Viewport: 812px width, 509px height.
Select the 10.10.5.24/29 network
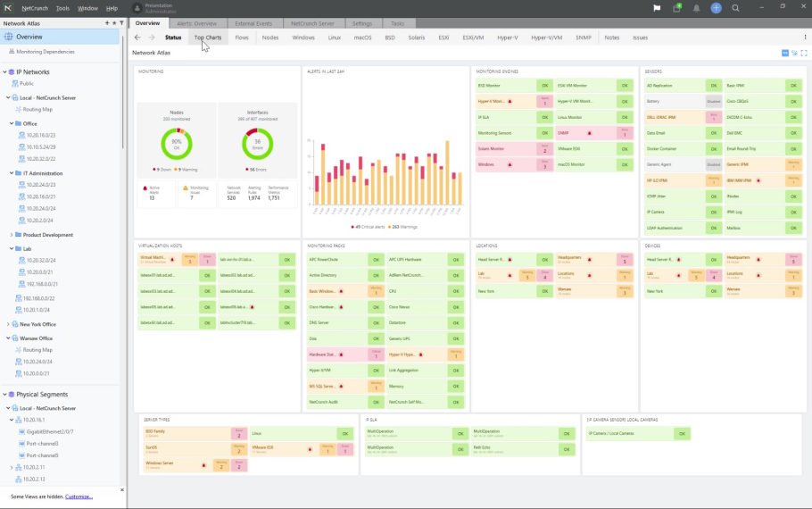(x=41, y=146)
